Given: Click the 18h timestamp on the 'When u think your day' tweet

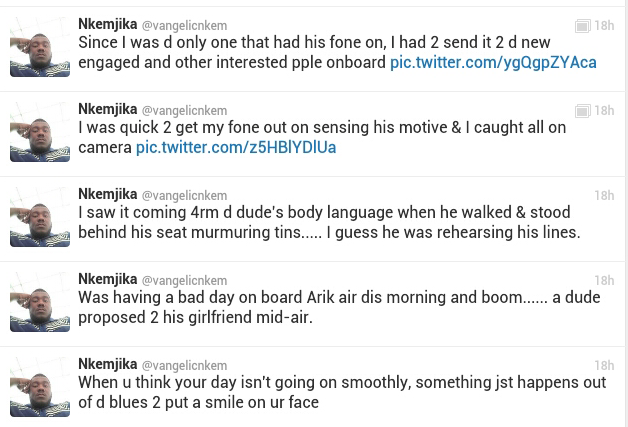Looking at the screenshot, I should (604, 366).
